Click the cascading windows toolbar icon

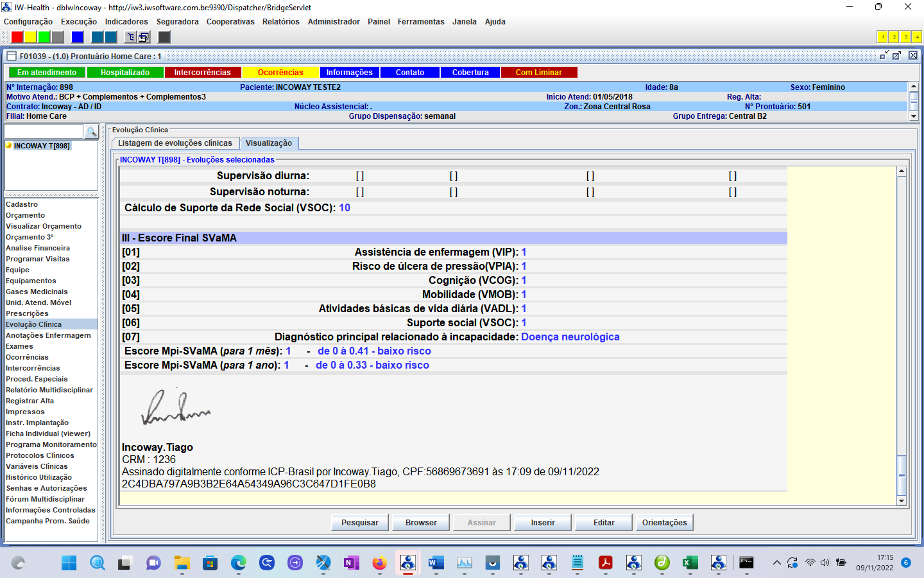pos(144,37)
